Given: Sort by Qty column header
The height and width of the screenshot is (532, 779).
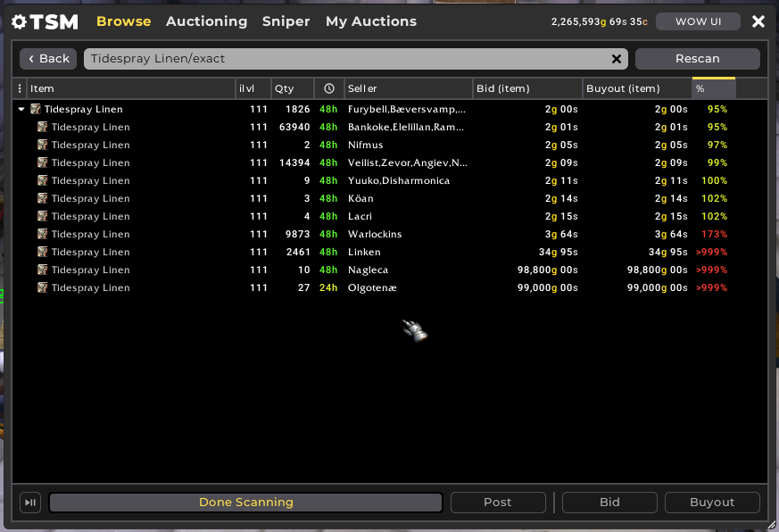Looking at the screenshot, I should 293,88.
